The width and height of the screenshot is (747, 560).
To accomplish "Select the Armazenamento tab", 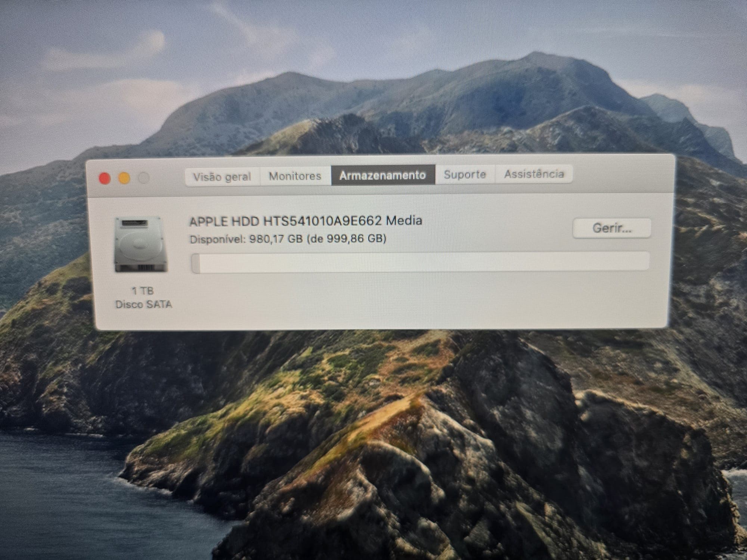I will click(x=383, y=175).
